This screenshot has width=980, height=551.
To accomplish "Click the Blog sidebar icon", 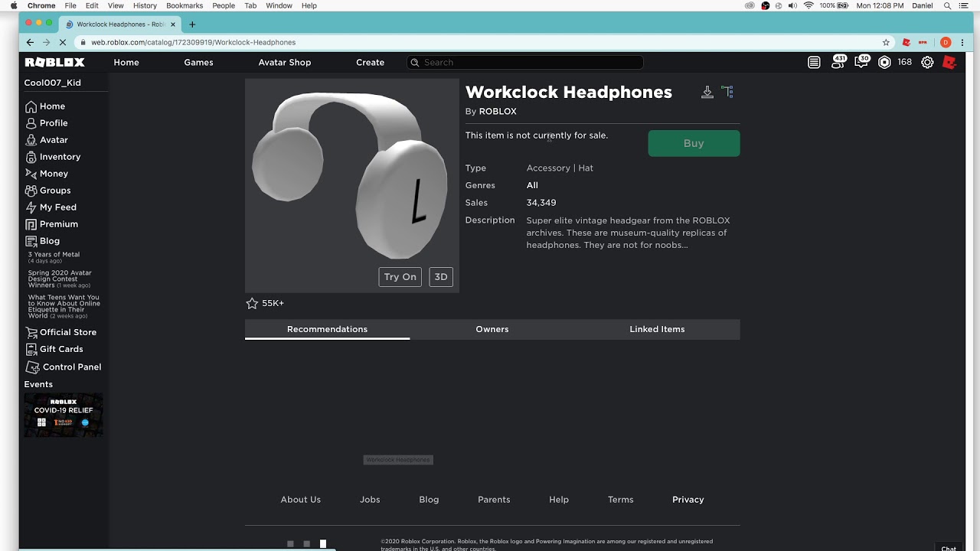I will click(x=31, y=241).
